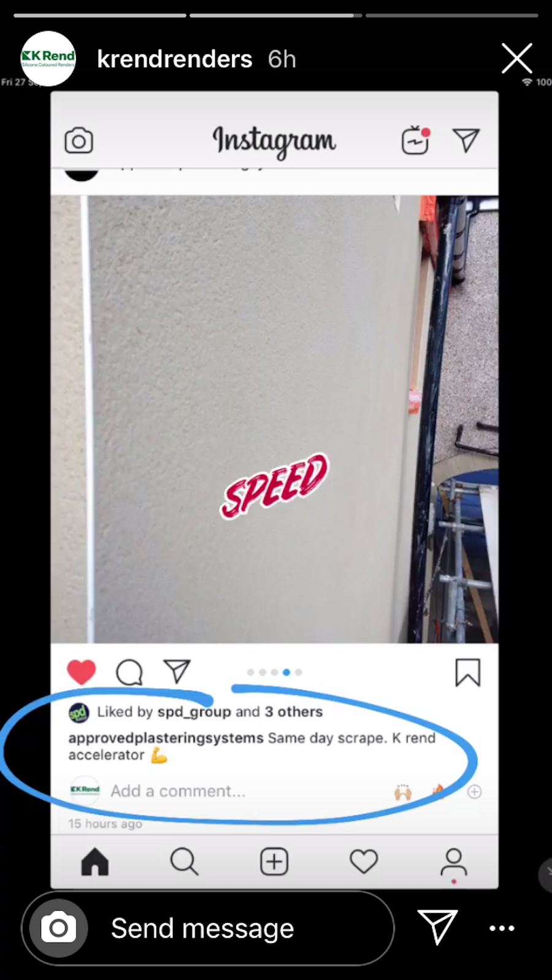
Task: Open the spd_group liker link
Action: click(194, 712)
